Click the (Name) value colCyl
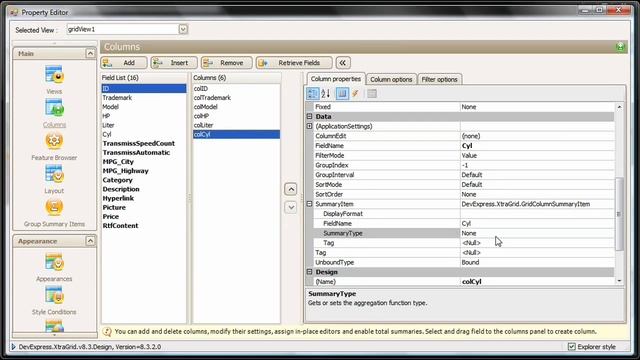 [x=537, y=282]
